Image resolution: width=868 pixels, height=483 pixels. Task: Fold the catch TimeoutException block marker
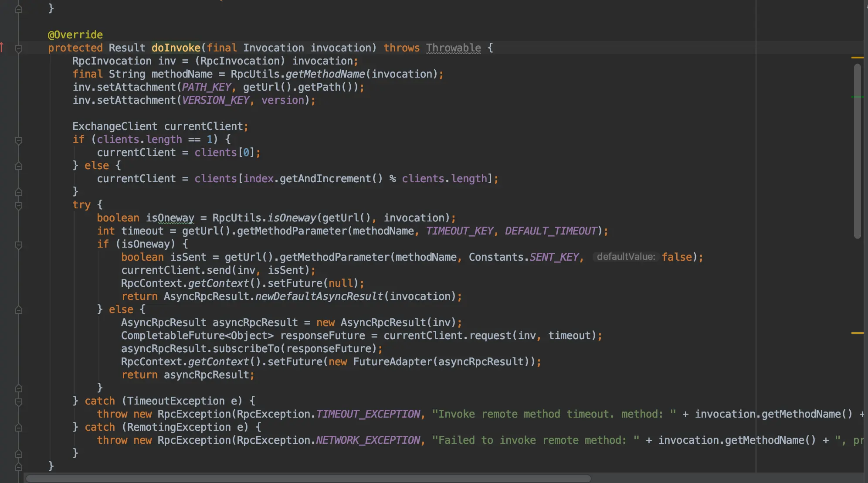pyautogui.click(x=19, y=401)
